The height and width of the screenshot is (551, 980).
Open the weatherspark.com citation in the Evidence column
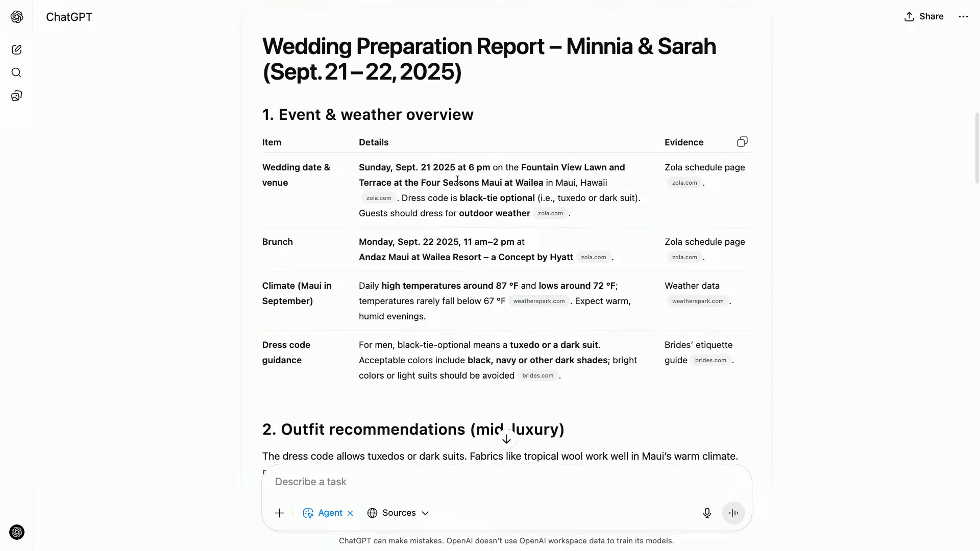point(697,302)
